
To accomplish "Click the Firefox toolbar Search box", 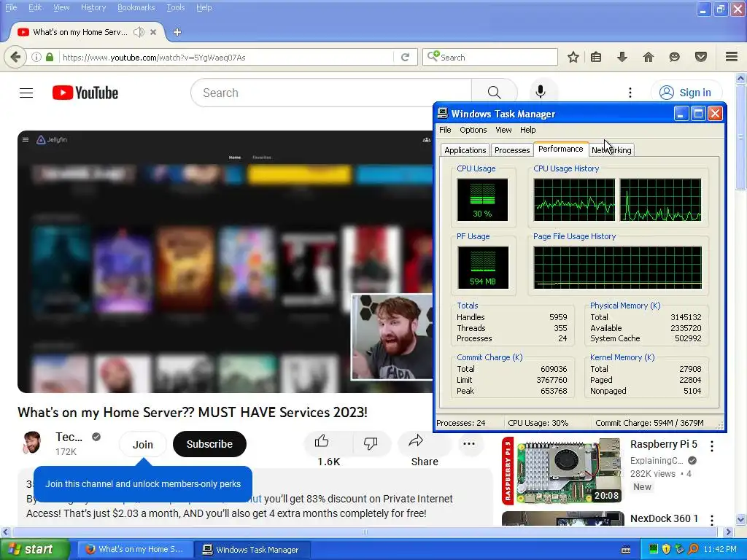I will [x=490, y=57].
